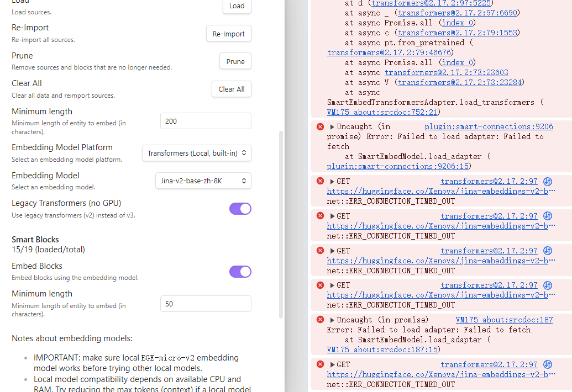This screenshot has height=392, width=572.
Task: Disable the Legacy Transformers (no GPU) toggle
Action: pyautogui.click(x=240, y=208)
